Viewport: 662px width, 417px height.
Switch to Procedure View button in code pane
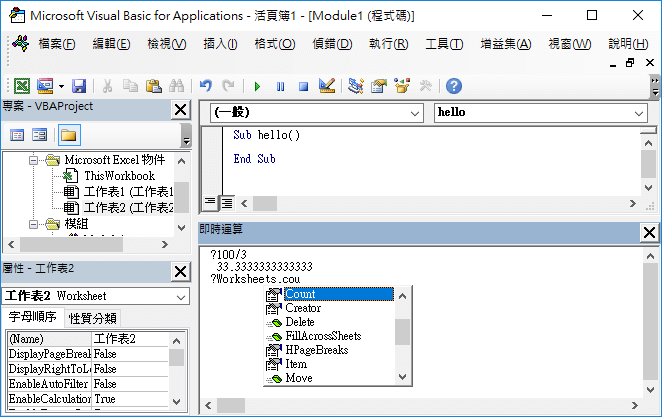click(x=210, y=203)
